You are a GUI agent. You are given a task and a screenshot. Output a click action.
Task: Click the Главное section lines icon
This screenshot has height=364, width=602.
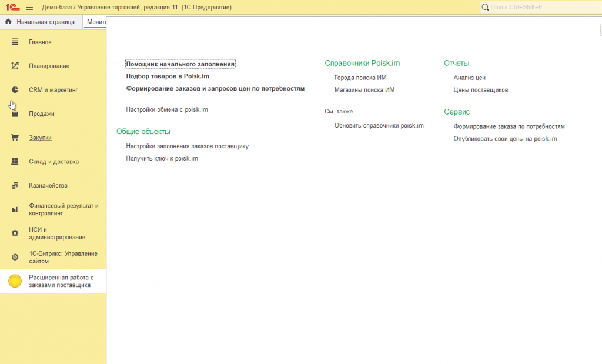15,42
